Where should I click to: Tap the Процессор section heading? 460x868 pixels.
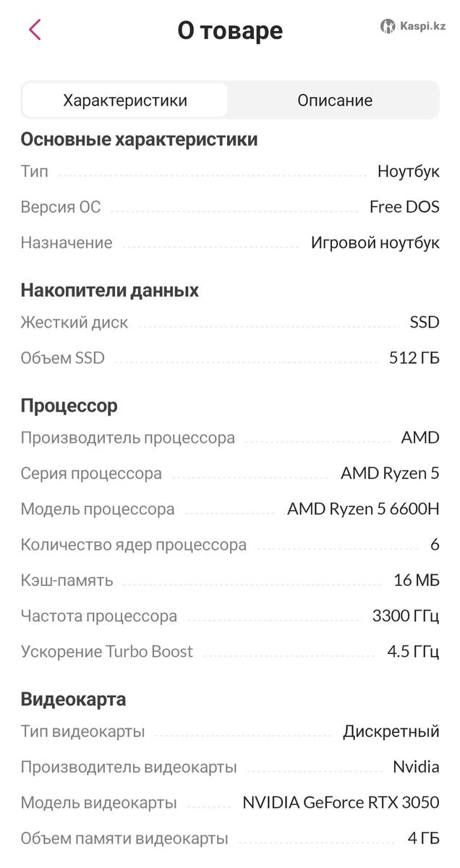pyautogui.click(x=69, y=406)
